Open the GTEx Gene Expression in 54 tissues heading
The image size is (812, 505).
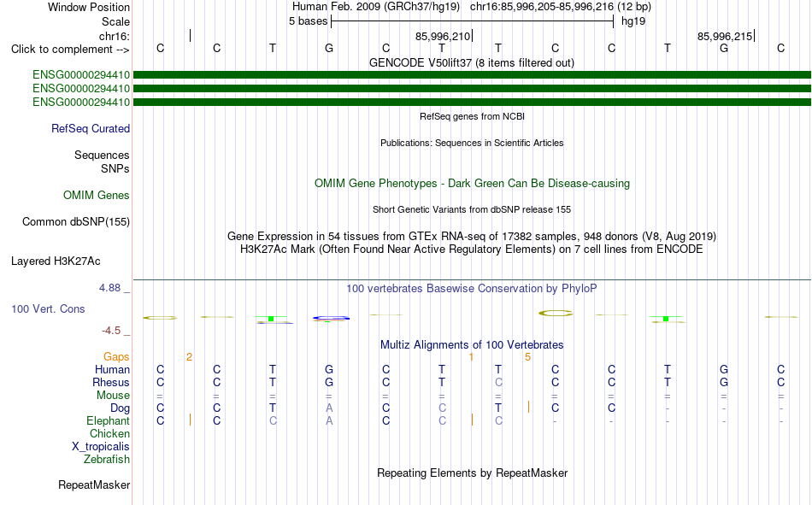click(x=472, y=236)
